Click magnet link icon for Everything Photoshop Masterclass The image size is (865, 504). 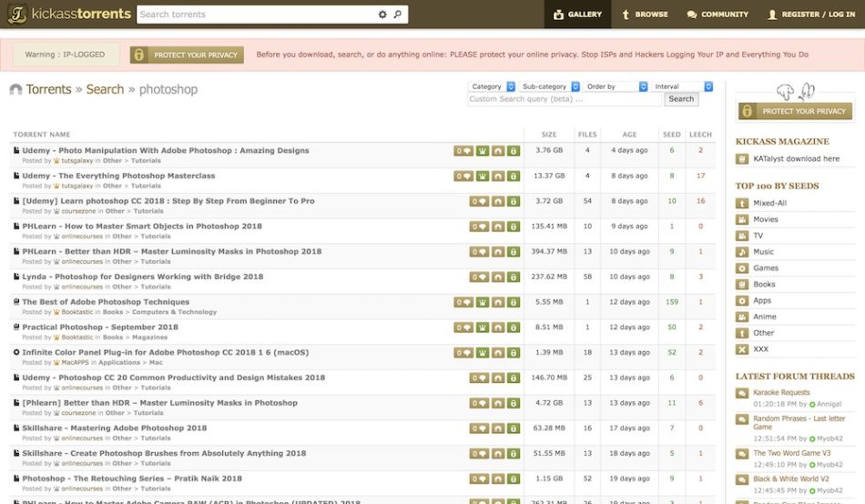[497, 176]
